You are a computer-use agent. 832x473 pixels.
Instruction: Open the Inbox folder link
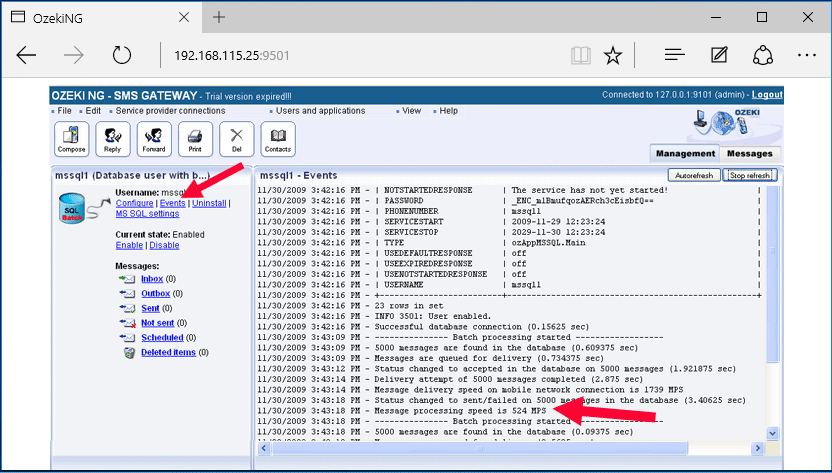coord(151,279)
